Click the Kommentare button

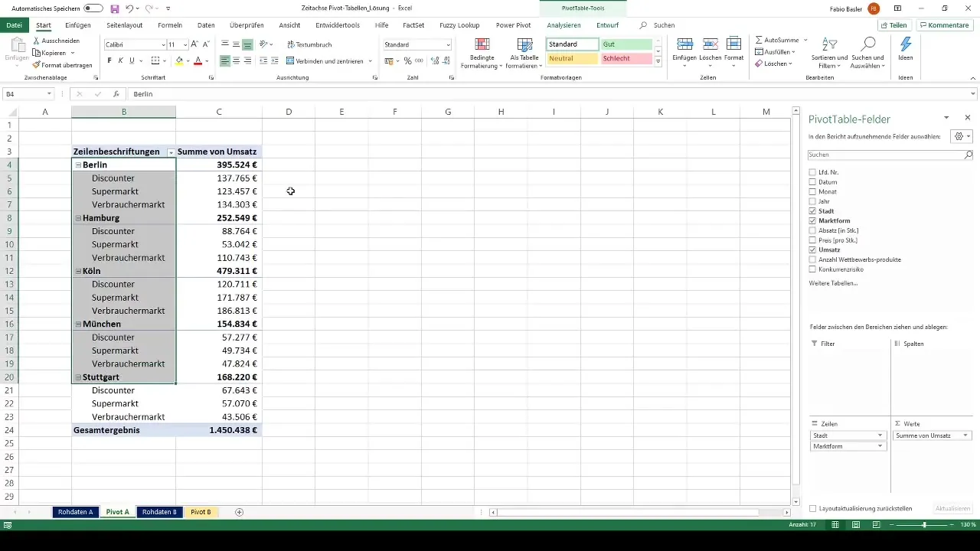tap(945, 25)
